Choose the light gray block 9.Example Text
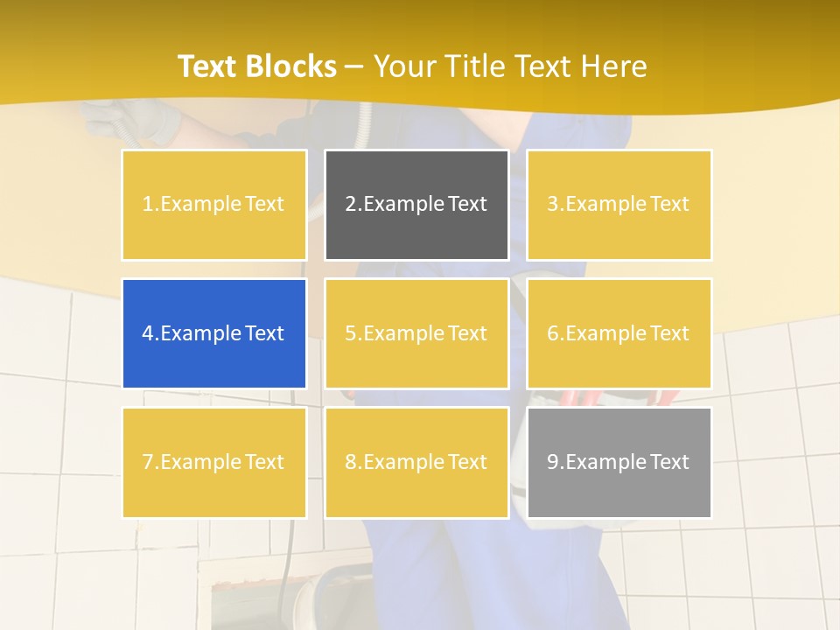840x630 pixels. pos(619,462)
